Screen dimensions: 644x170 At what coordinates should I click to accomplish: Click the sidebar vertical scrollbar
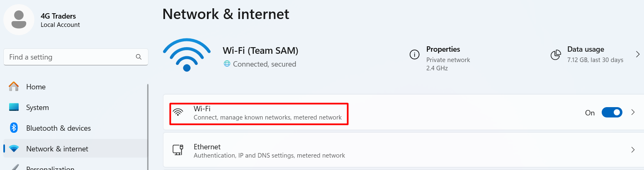tap(148, 124)
